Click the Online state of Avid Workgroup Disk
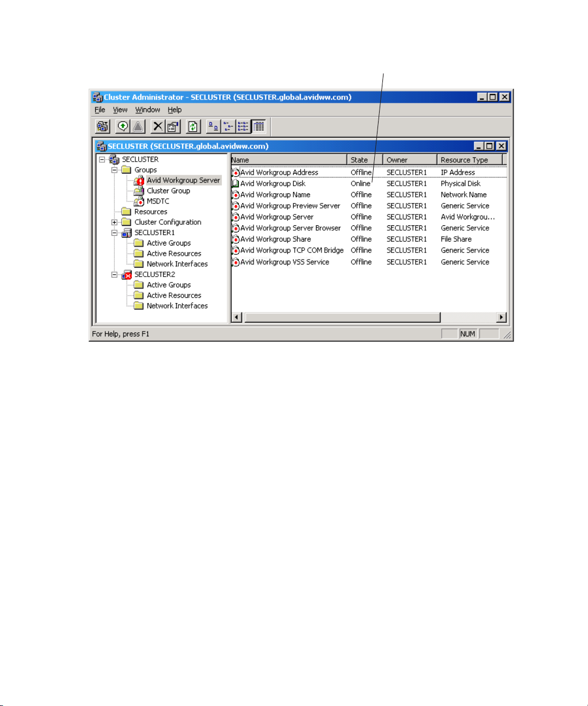Viewport: 588px width, 706px height. coord(360,183)
